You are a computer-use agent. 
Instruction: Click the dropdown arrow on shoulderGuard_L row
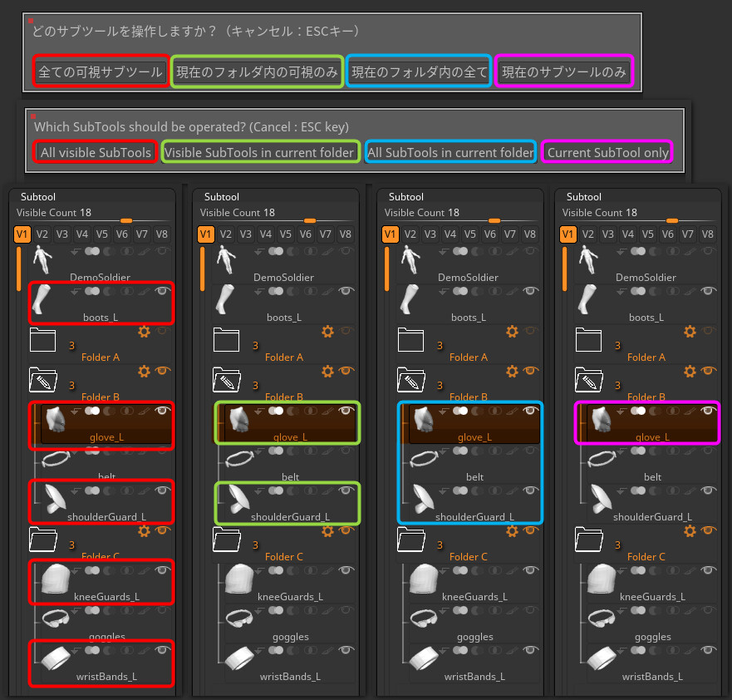73,490
